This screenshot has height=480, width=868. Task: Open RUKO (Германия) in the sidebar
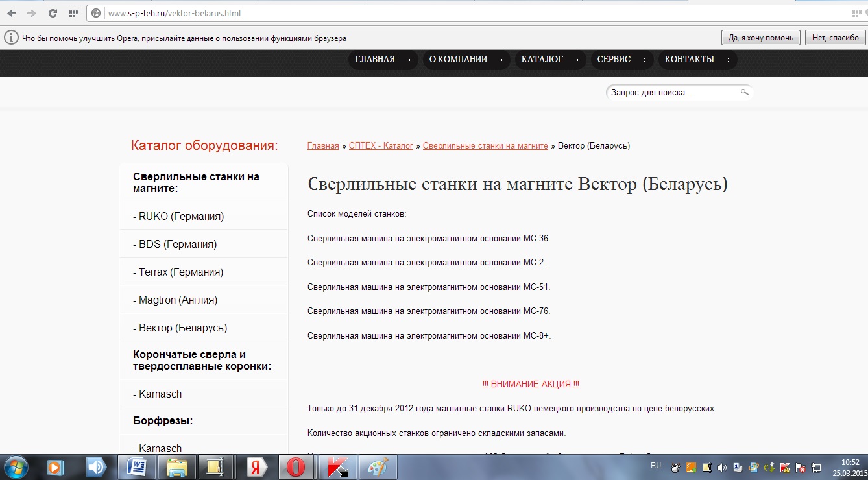tap(178, 216)
